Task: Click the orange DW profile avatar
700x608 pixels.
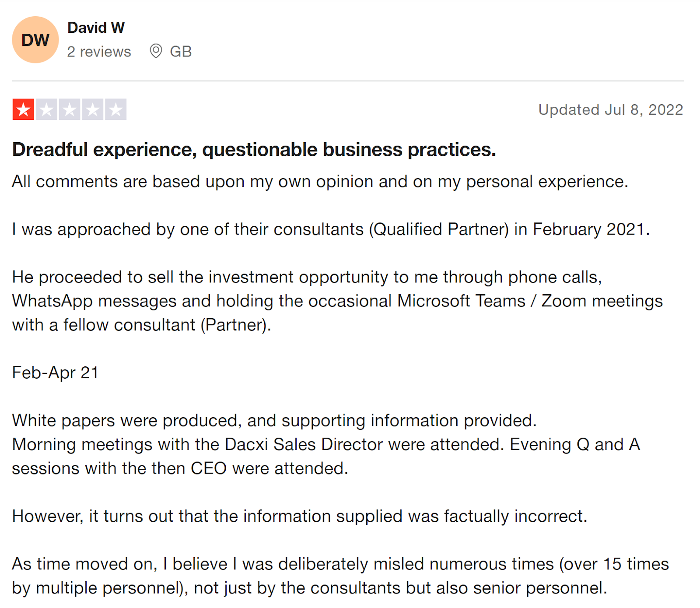Action: (35, 40)
